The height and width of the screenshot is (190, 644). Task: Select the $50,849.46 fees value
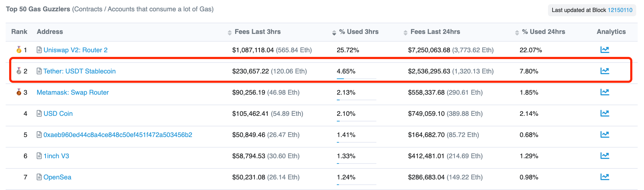pos(249,135)
